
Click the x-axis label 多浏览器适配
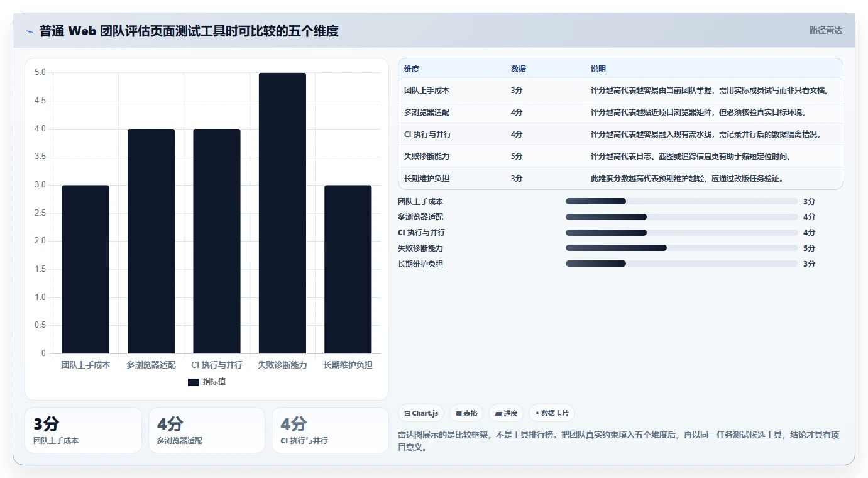click(151, 365)
